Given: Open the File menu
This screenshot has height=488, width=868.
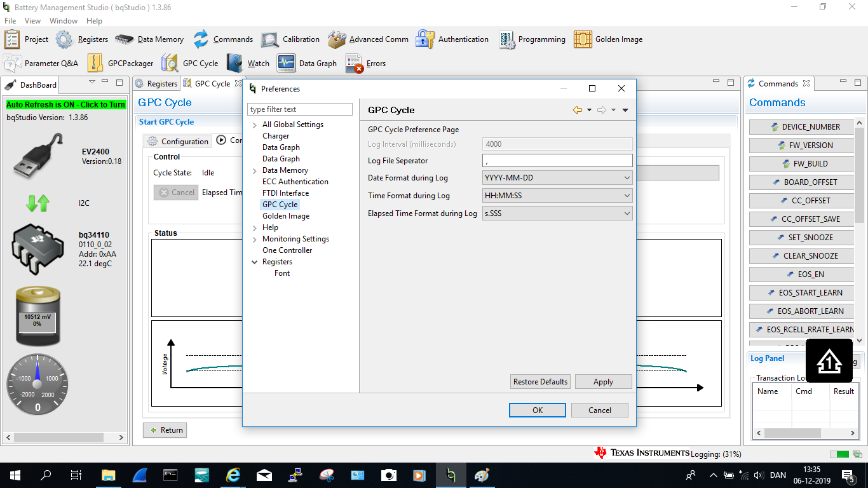Looking at the screenshot, I should (10, 21).
